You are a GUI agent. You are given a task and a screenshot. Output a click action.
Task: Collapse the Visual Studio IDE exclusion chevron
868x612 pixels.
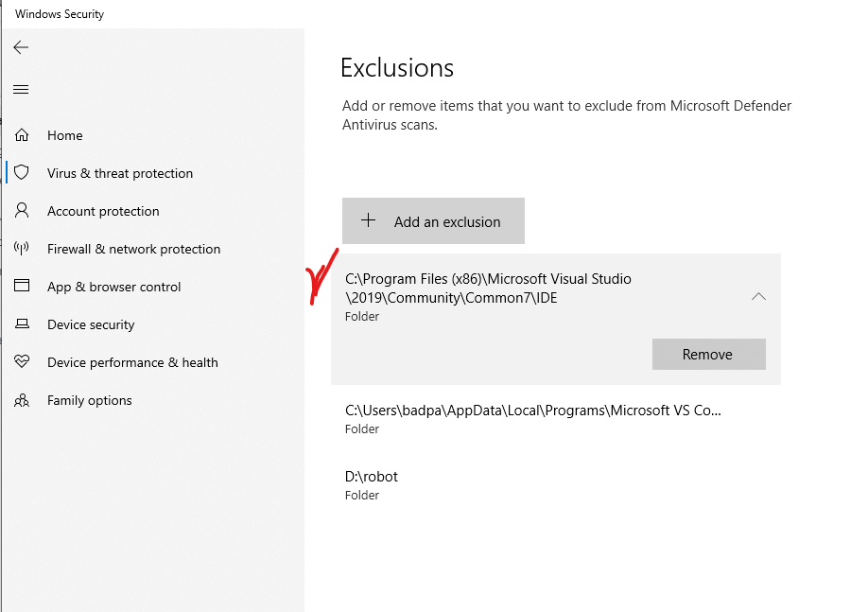758,296
